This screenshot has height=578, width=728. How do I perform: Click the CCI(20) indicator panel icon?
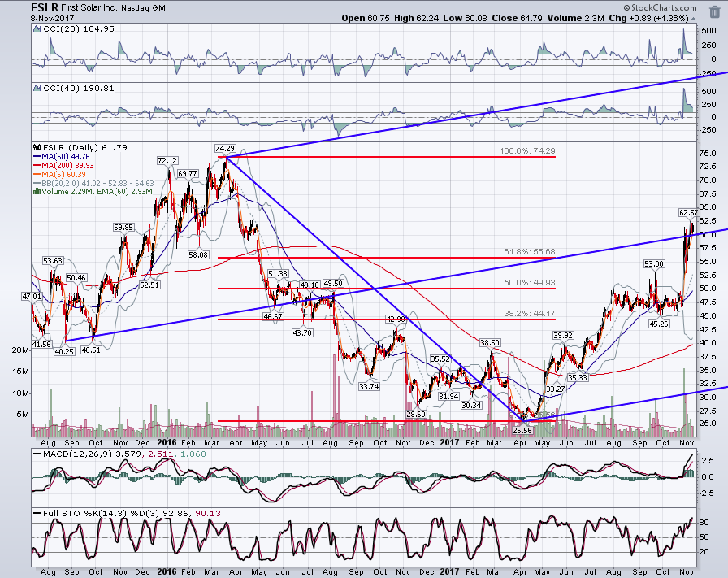click(37, 28)
